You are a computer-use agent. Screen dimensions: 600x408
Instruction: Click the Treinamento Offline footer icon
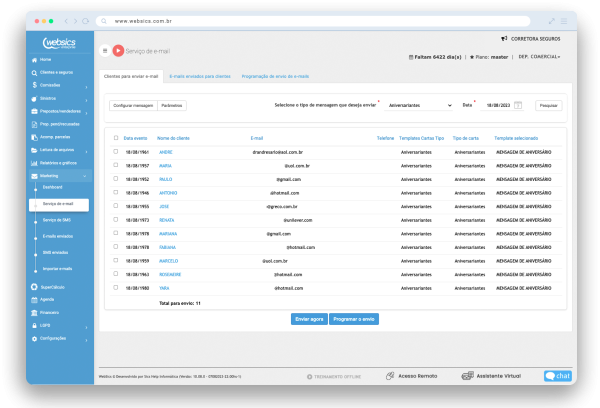(309, 377)
